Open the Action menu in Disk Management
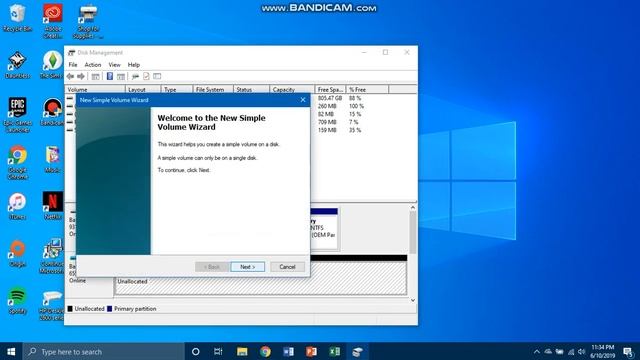 pos(93,65)
